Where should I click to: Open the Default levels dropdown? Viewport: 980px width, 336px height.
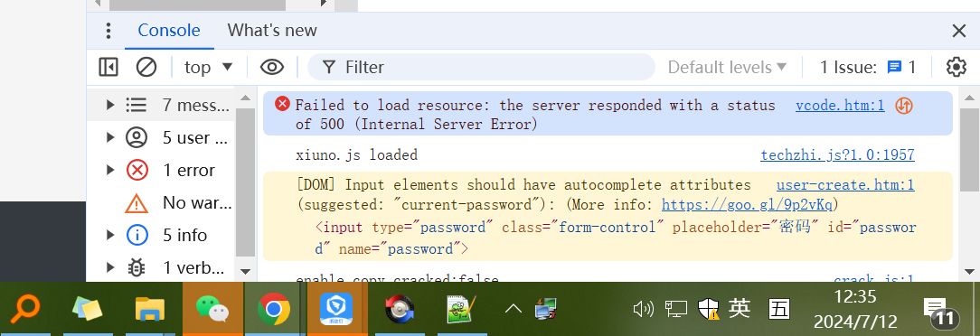727,67
